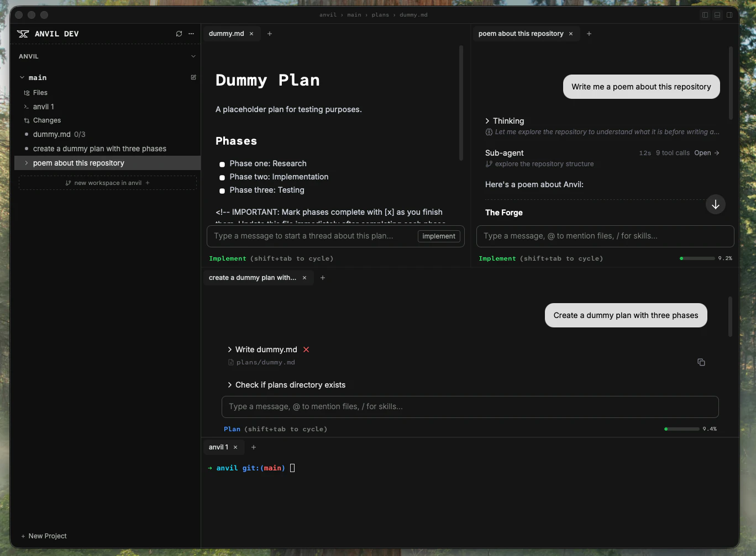This screenshot has height=556, width=756.
Task: Open the three-dot more options menu
Action: pos(191,34)
